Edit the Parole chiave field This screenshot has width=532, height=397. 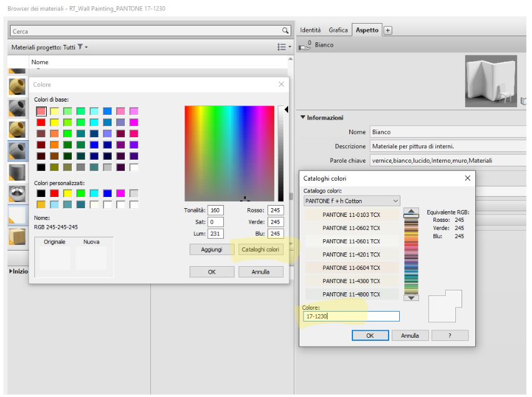[448, 160]
